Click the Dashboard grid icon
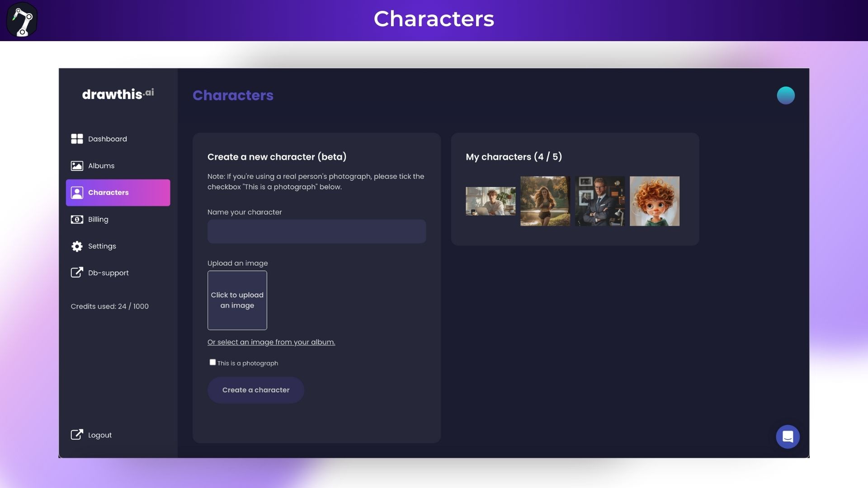The width and height of the screenshot is (868, 488). 77,139
